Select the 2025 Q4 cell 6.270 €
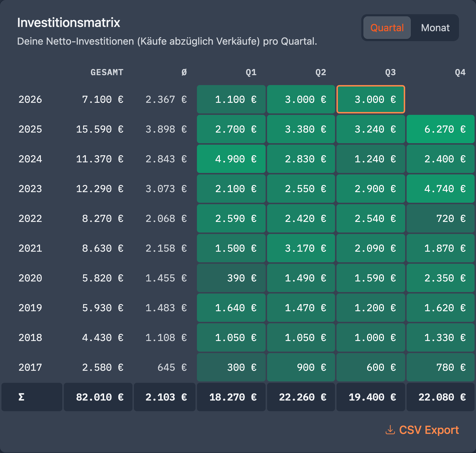This screenshot has width=476, height=453. [441, 129]
